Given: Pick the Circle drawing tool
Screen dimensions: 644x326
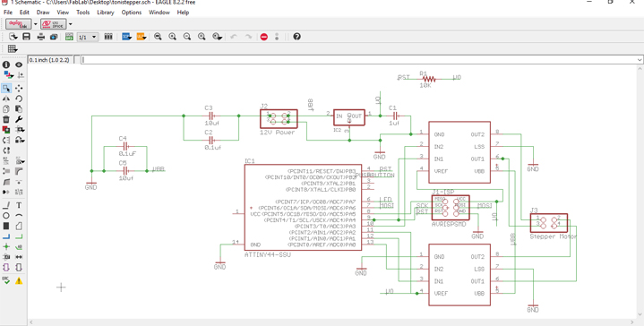Looking at the screenshot, I should click(x=6, y=216).
